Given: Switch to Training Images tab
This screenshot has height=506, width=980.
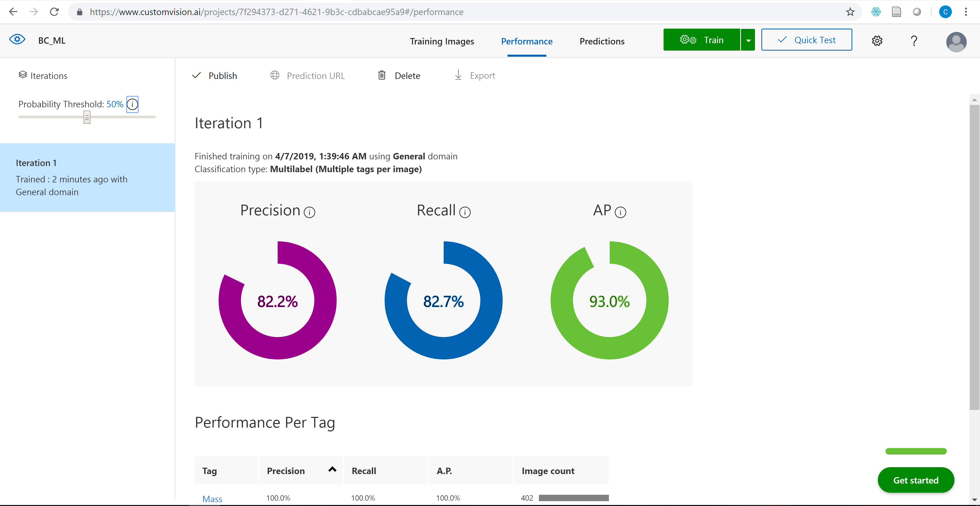Looking at the screenshot, I should click(x=442, y=41).
